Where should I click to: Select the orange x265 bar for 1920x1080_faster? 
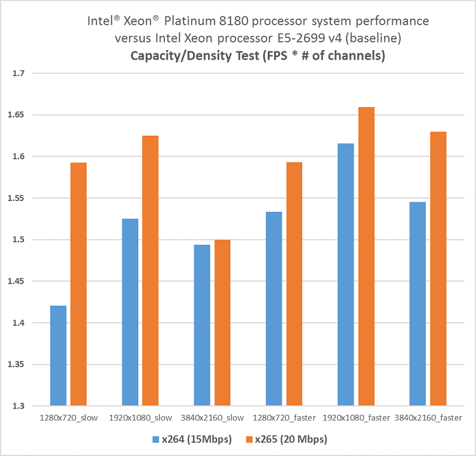coord(366,256)
